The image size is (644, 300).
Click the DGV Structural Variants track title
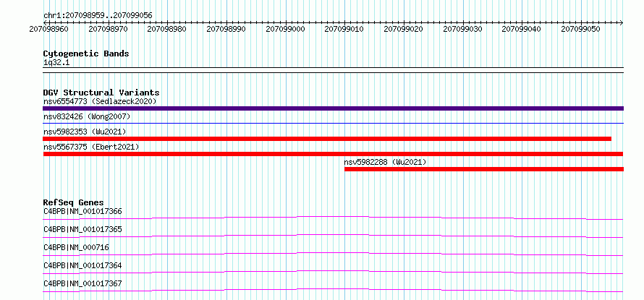101,93
